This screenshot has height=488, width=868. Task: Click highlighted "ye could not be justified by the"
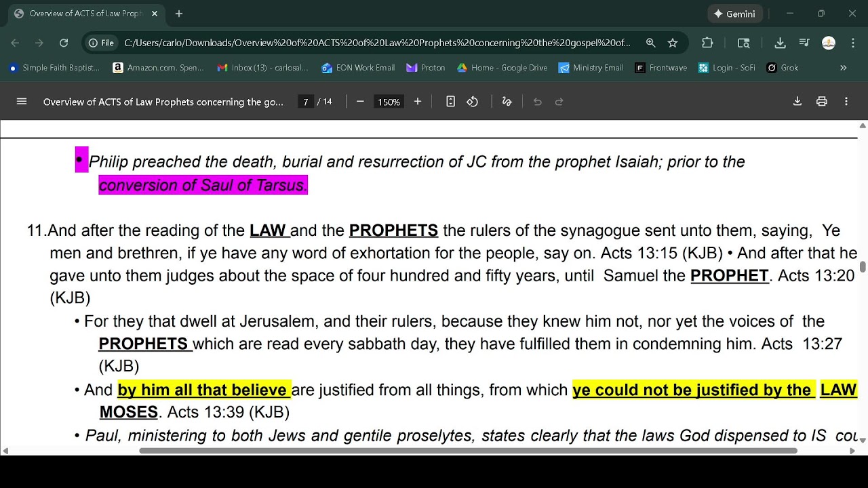click(x=694, y=390)
